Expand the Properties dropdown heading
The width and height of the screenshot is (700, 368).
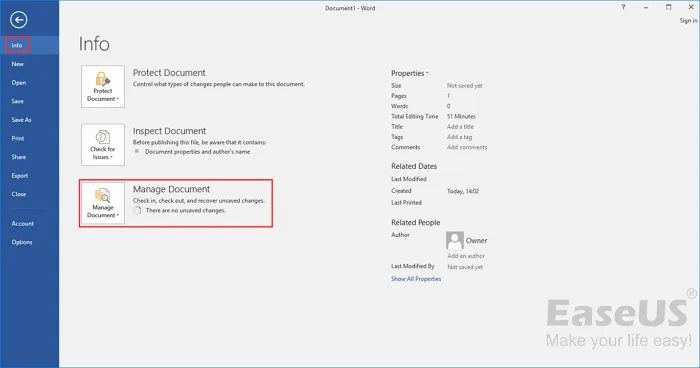coord(409,73)
